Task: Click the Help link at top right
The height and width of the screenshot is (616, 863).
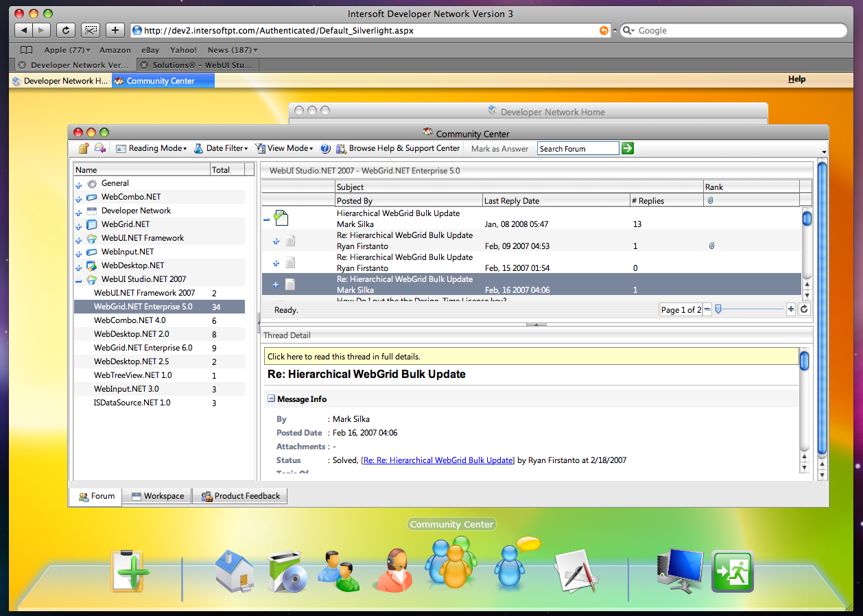Action: click(796, 80)
